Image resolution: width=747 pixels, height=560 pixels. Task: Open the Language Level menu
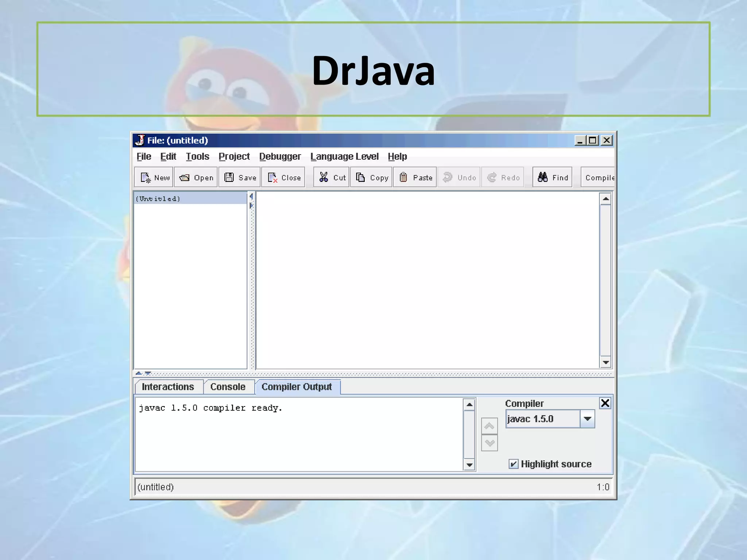pos(344,156)
